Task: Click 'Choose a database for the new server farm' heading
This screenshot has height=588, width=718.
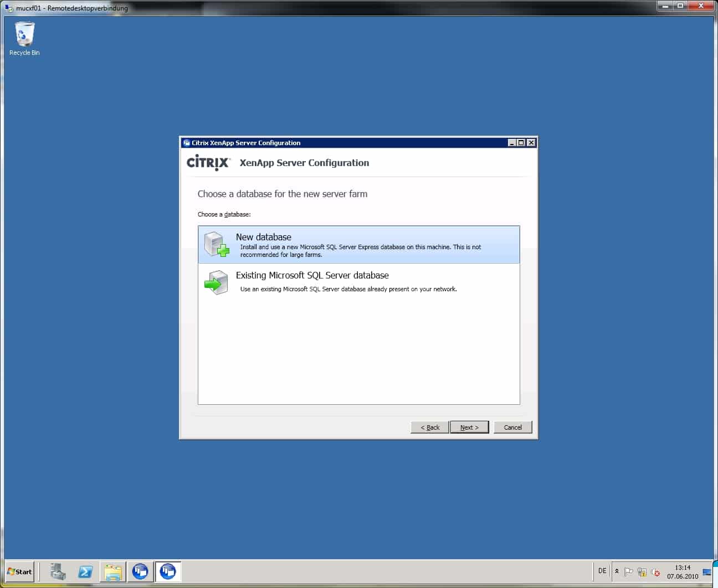Action: [283, 194]
